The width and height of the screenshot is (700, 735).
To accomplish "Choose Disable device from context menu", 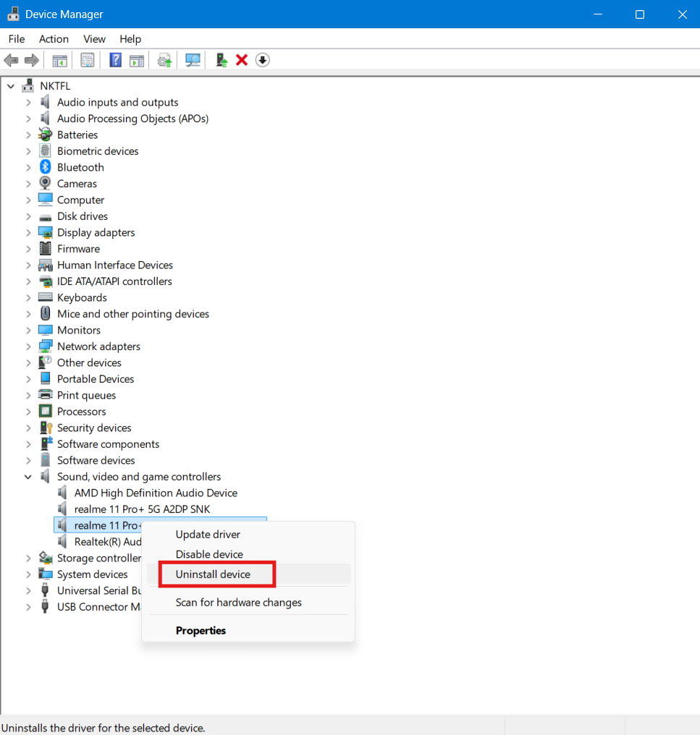I will click(248, 554).
